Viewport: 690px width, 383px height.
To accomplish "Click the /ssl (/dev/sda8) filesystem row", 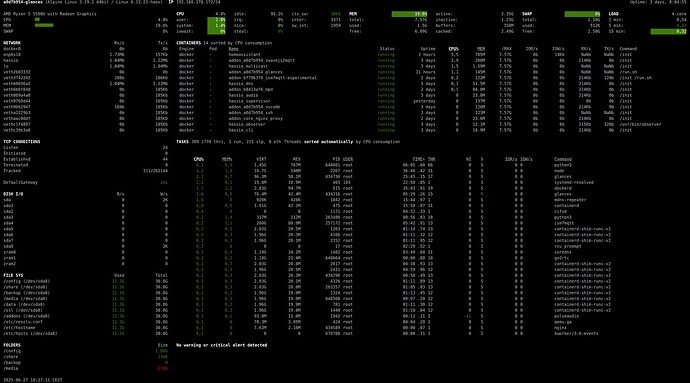I will tap(85, 310).
